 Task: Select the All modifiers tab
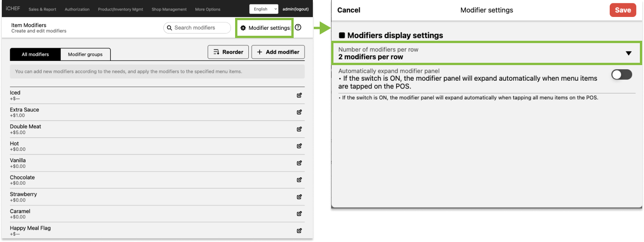pos(35,55)
